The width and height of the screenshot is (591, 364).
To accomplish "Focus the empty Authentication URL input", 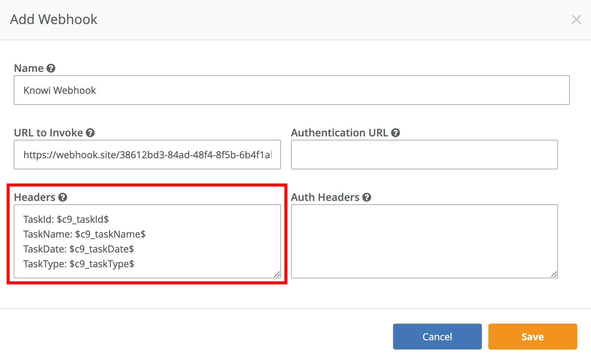I will (424, 155).
